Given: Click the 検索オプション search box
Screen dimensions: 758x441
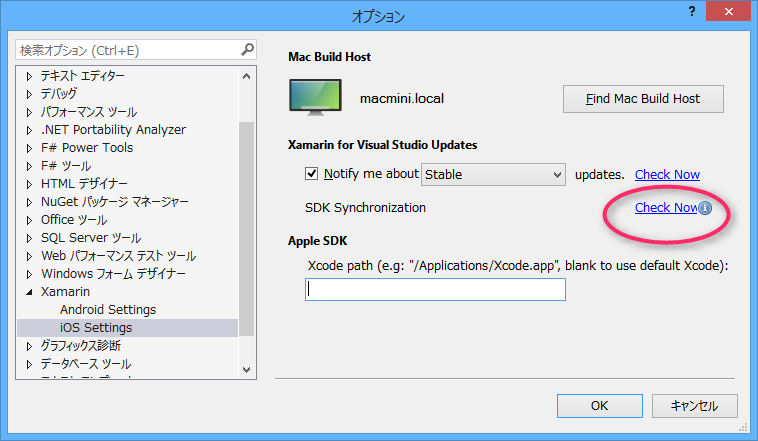Looking at the screenshot, I should [125, 49].
